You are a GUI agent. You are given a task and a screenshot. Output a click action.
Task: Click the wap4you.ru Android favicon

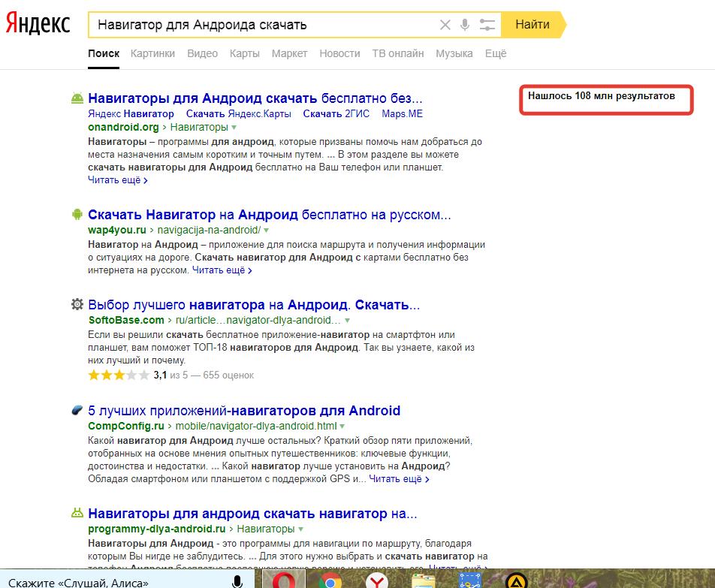point(77,214)
